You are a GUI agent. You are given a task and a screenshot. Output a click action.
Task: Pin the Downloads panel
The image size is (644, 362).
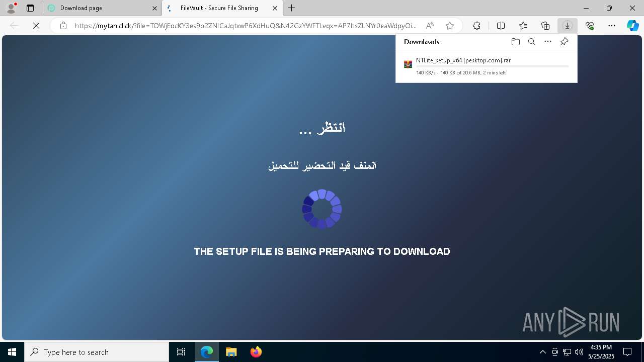(x=564, y=42)
